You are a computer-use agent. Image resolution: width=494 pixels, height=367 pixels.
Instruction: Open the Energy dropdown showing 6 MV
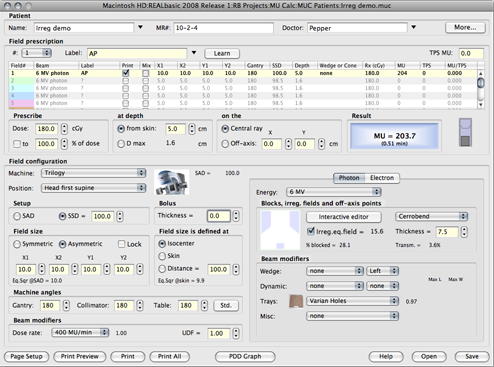[334, 192]
